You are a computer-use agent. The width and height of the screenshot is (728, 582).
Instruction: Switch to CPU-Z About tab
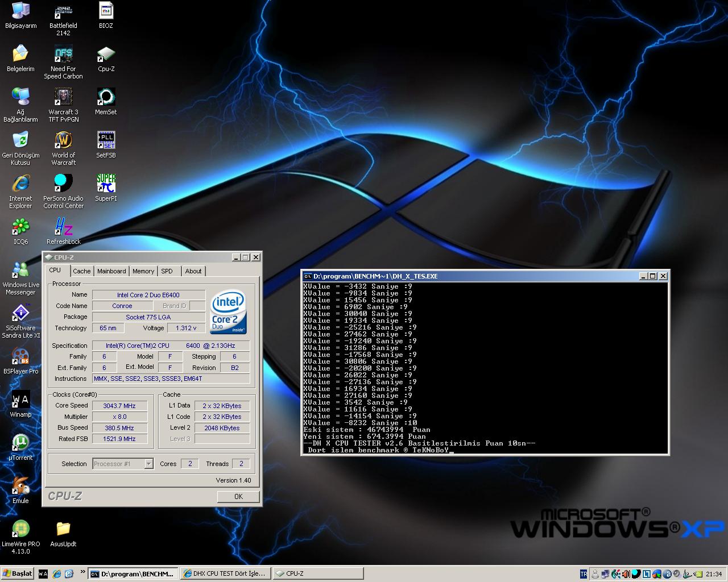tap(193, 271)
